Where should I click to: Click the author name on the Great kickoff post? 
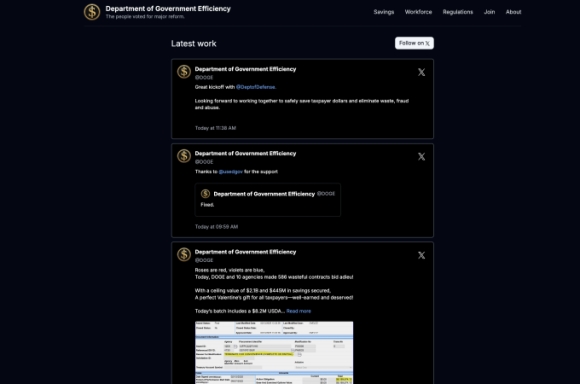tap(245, 69)
